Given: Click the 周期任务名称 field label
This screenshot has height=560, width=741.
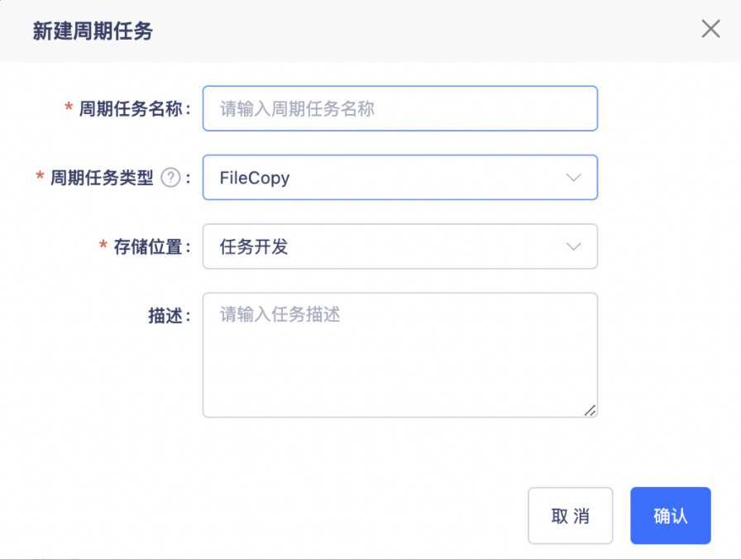Looking at the screenshot, I should click(x=131, y=109).
